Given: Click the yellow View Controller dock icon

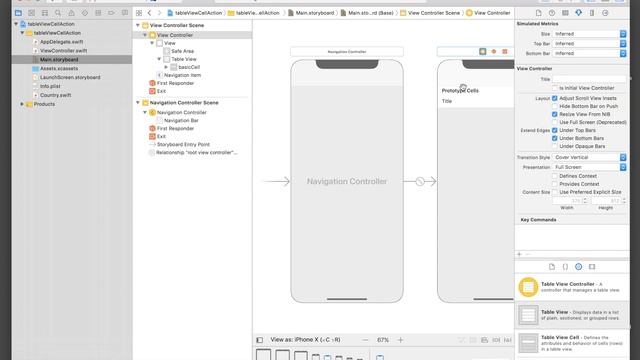Looking at the screenshot, I should pyautogui.click(x=482, y=51).
